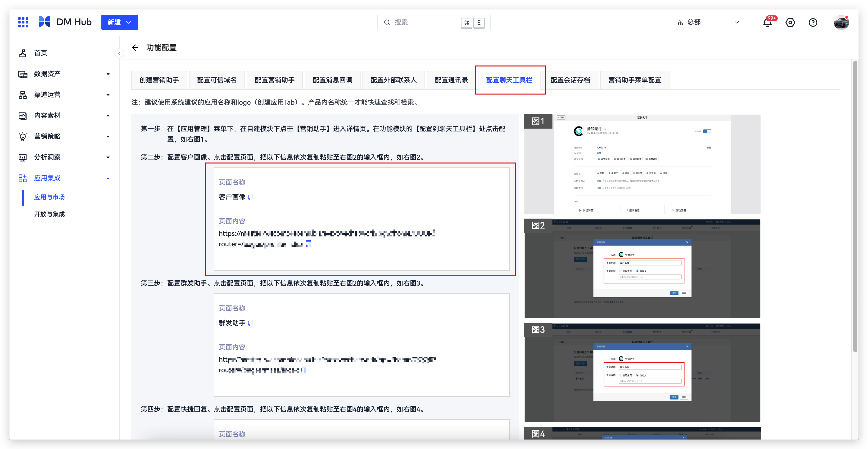
Task: Open the 图3 example screenshot
Action: [642, 373]
